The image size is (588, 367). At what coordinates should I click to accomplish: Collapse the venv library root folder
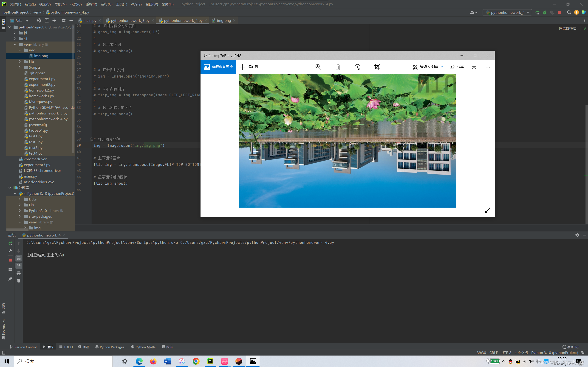15,44
